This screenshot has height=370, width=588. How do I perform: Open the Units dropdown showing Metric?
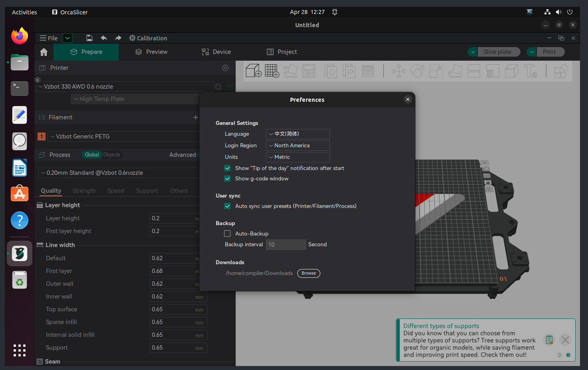click(x=298, y=157)
